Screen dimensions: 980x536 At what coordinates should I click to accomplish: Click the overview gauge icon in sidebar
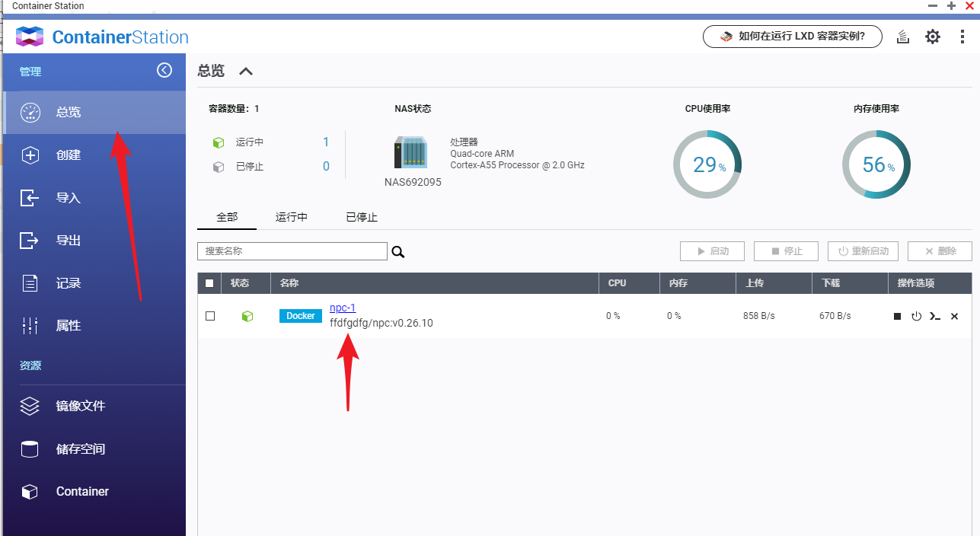[x=30, y=112]
